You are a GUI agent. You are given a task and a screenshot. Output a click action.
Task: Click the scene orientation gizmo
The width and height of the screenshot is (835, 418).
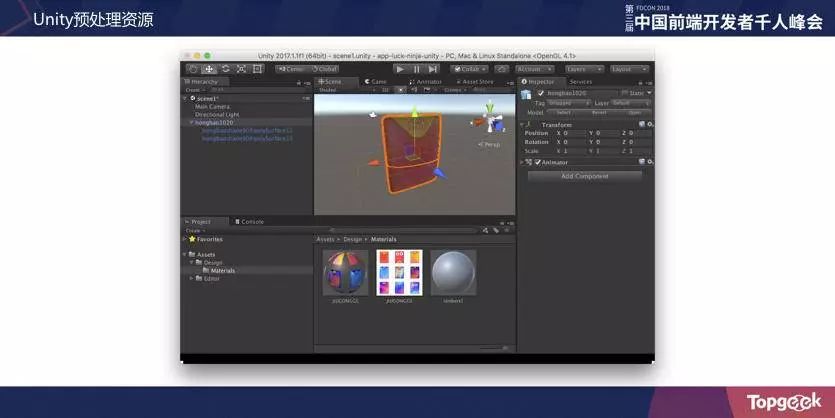(490, 120)
